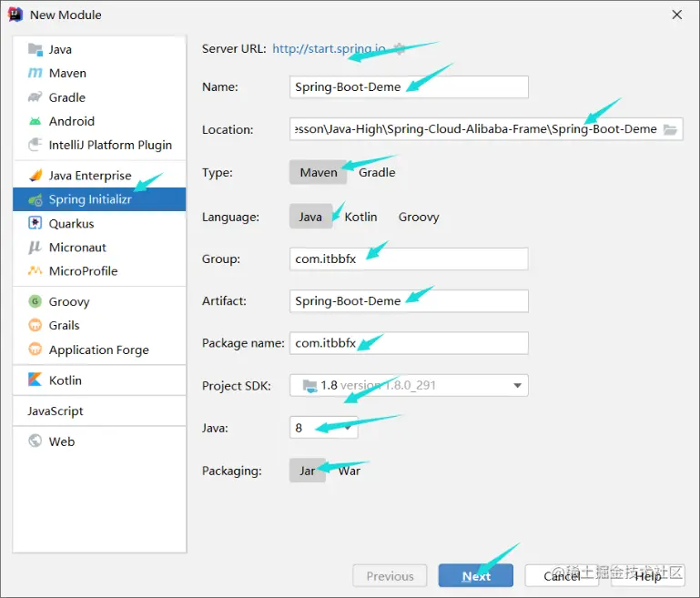Image resolution: width=700 pixels, height=598 pixels.
Task: Click the IntelliJ Platform Plugin icon
Action: (x=36, y=145)
